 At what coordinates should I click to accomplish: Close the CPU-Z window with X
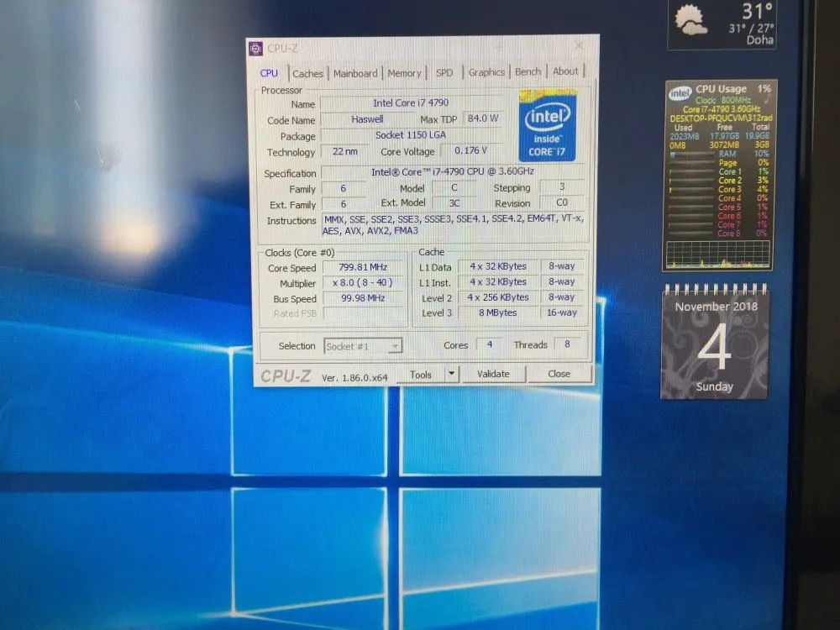[579, 46]
